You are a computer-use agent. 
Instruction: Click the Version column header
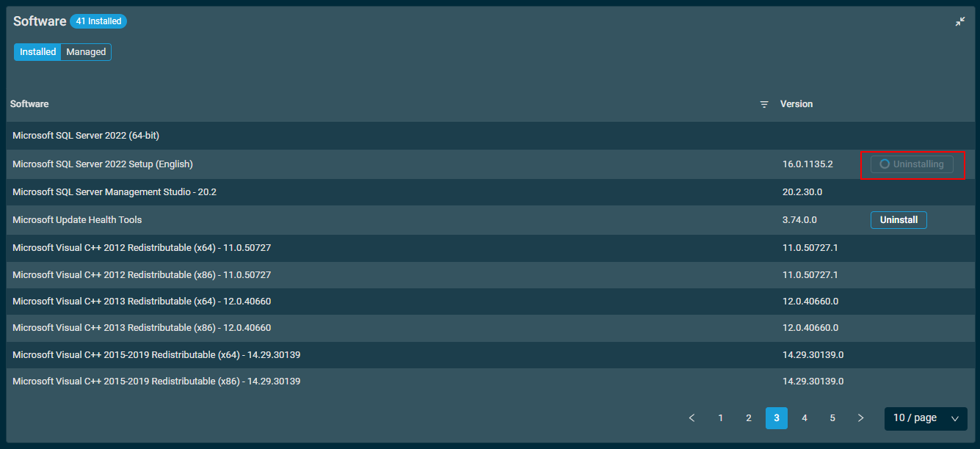click(x=796, y=104)
